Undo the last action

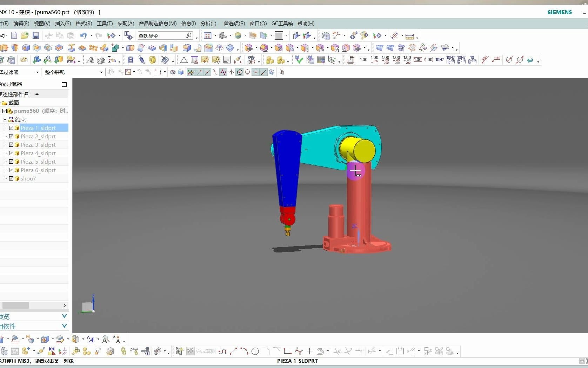click(83, 35)
